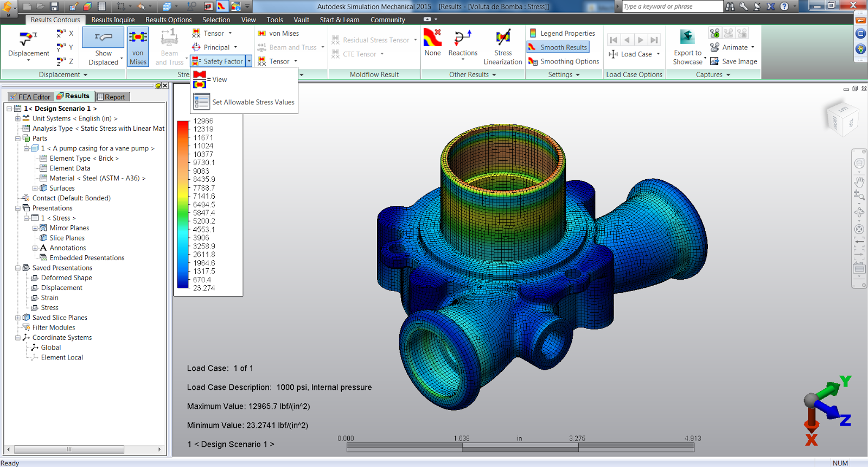Viewport: 868px width, 467px height.
Task: Click the Animate button
Action: pyautogui.click(x=732, y=47)
